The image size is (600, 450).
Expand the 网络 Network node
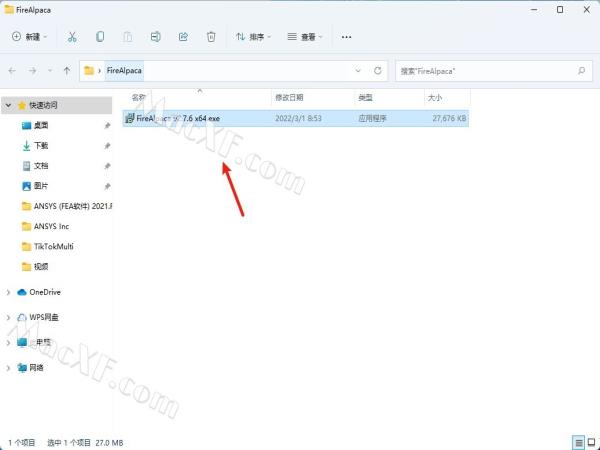(8, 368)
